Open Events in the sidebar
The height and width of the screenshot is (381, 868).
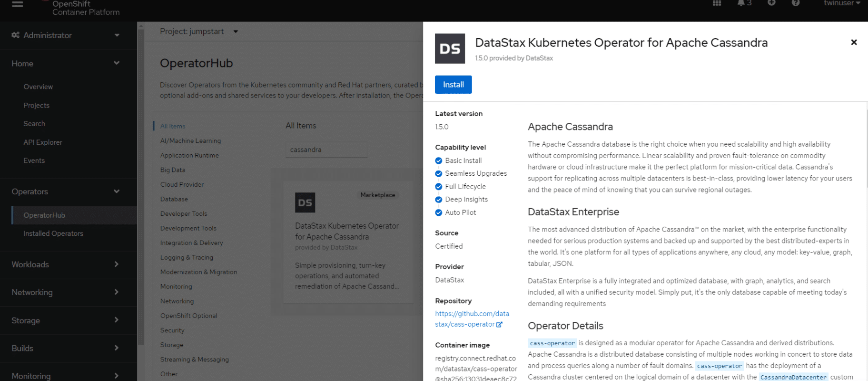[x=34, y=161]
